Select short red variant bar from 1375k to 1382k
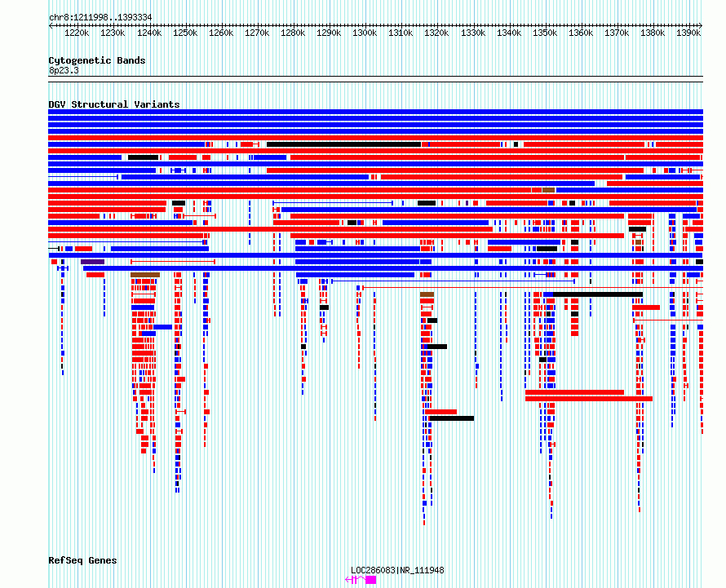Screen dimensions: 726x588 (x=646, y=307)
